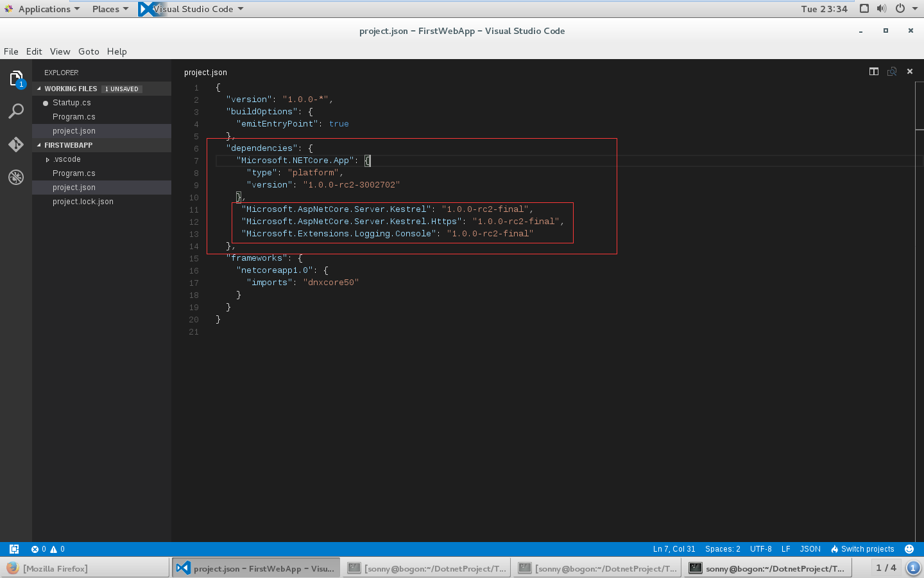Screen dimensions: 924x578
Task: Click the workspace switcher 1 / 4
Action: 886,568
